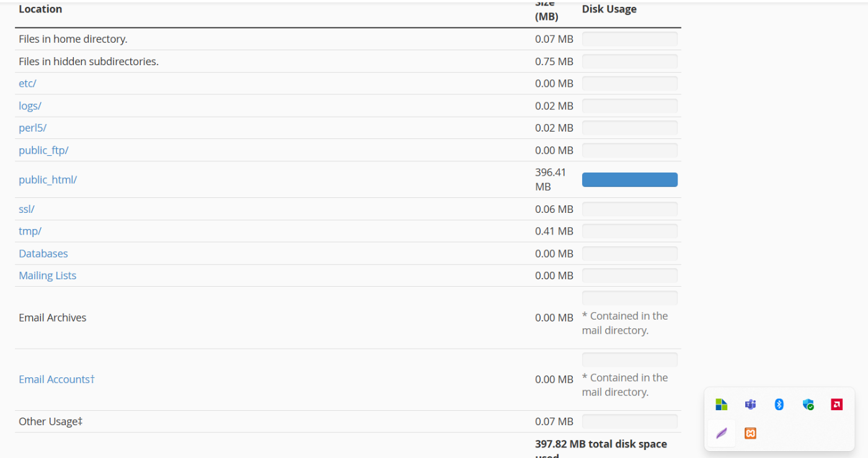The width and height of the screenshot is (868, 458).
Task: Click the Disk Usage column header
Action: click(x=609, y=9)
